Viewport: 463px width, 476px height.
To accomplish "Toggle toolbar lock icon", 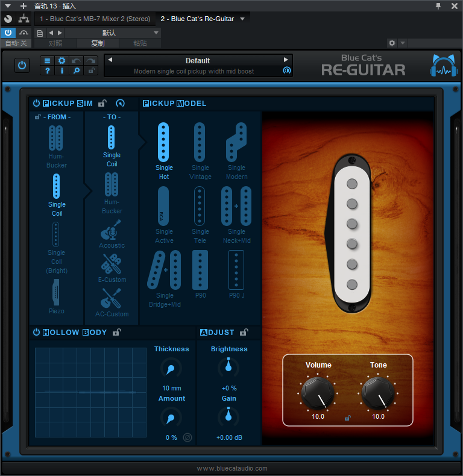I will point(90,70).
